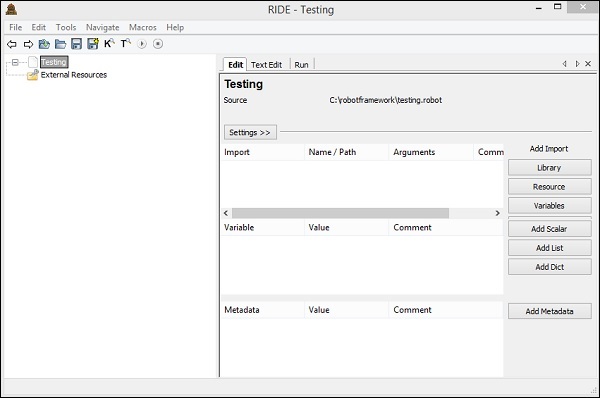Click the Variable column header
This screenshot has width=600, height=398.
[262, 228]
